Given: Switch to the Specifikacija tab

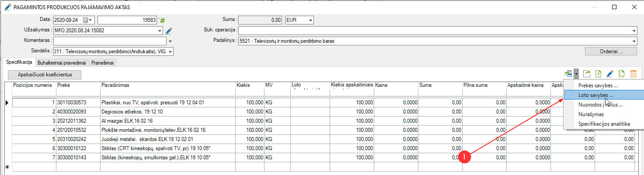Looking at the screenshot, I should [19, 62].
